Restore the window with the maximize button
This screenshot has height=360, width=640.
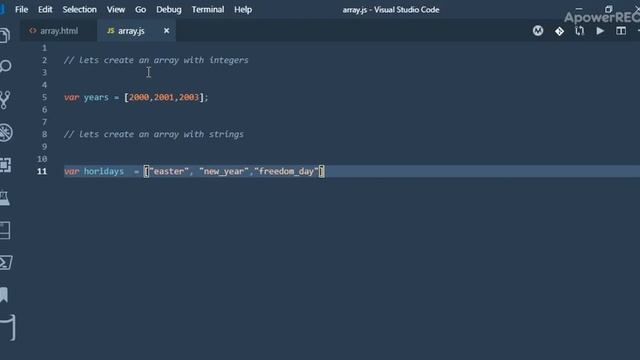tap(608, 9)
